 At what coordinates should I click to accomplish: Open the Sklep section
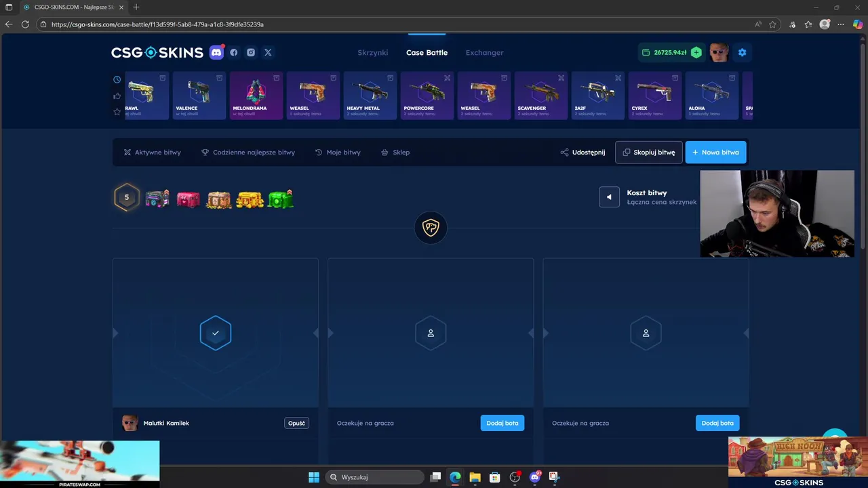[x=395, y=152]
